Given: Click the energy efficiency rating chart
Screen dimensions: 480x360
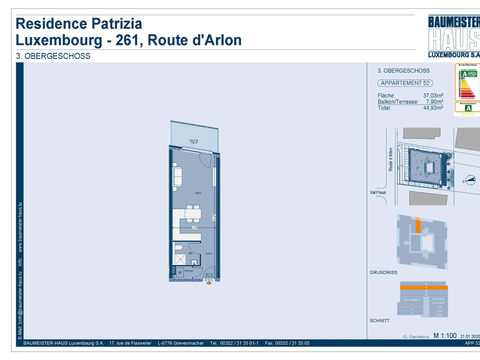Looking at the screenshot, I should tap(467, 82).
